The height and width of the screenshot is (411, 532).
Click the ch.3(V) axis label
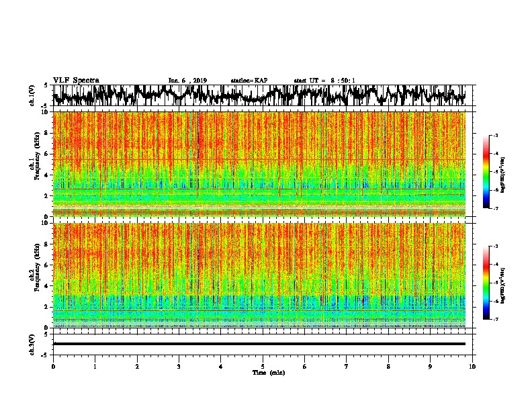[x=32, y=345]
